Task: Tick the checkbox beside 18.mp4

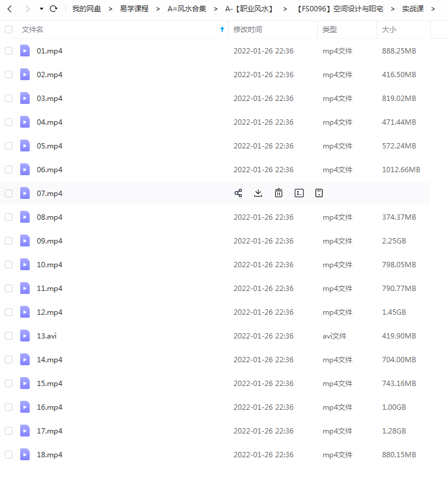Action: click(x=8, y=455)
